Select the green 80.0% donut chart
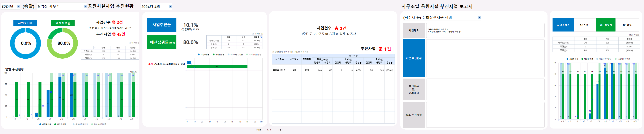The image size is (644, 134). (63, 43)
